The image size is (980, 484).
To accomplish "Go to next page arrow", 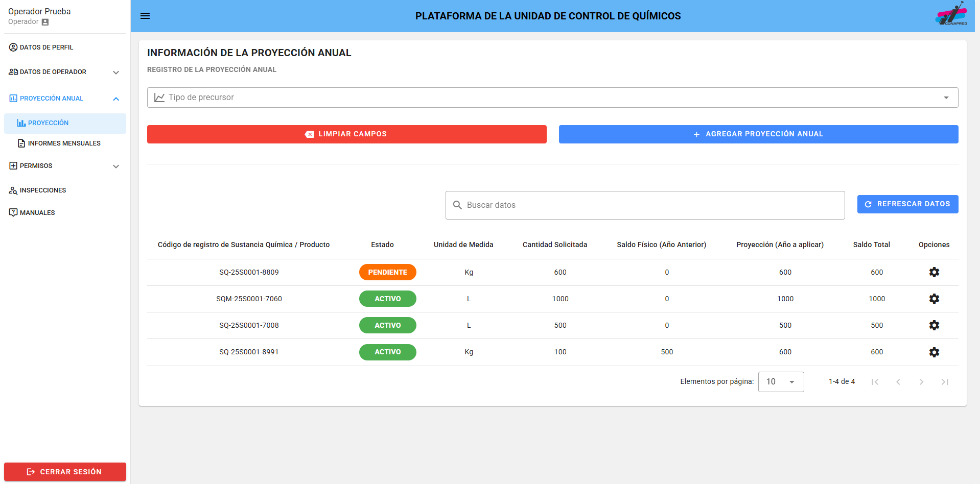I will (921, 382).
